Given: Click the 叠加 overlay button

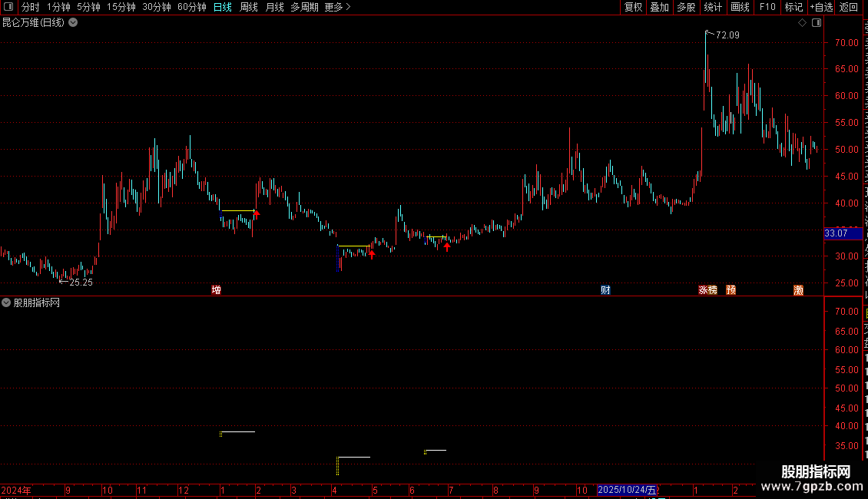Looking at the screenshot, I should pos(659,7).
